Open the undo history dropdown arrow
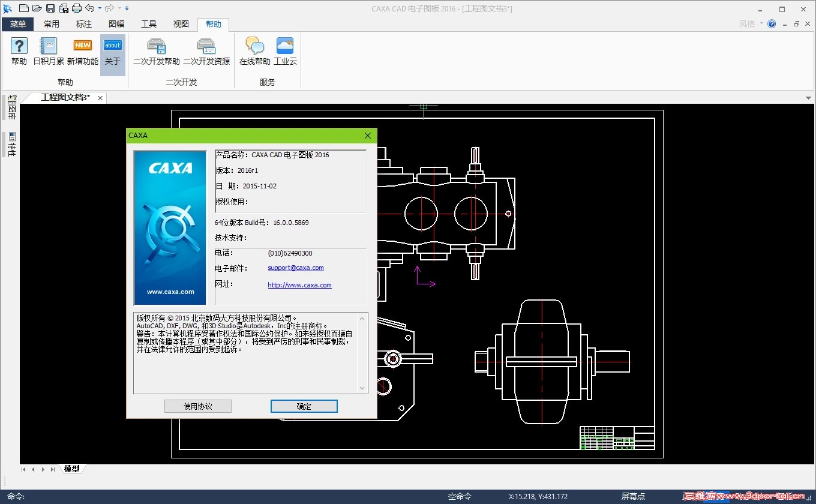 point(100,8)
